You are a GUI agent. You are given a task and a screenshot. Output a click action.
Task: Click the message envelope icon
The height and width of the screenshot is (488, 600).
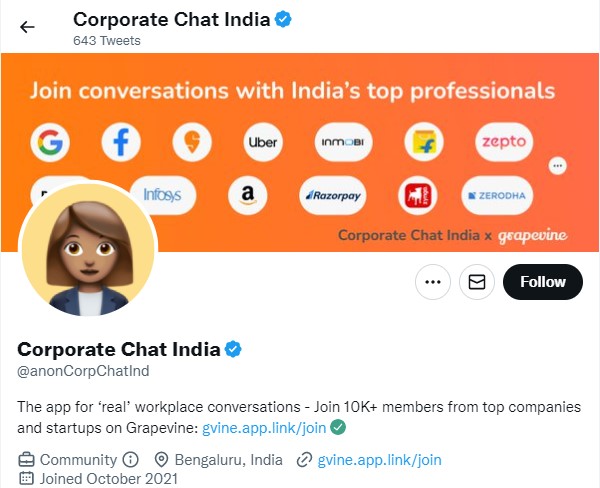point(477,283)
